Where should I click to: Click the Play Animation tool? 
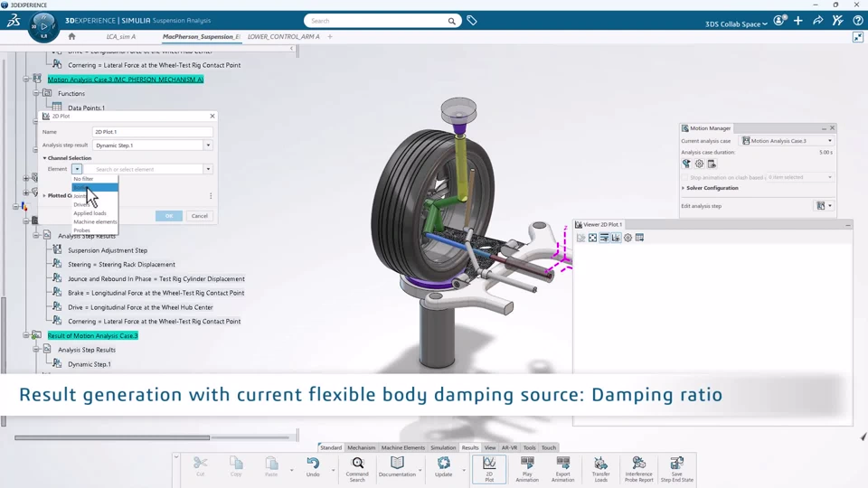527,469
